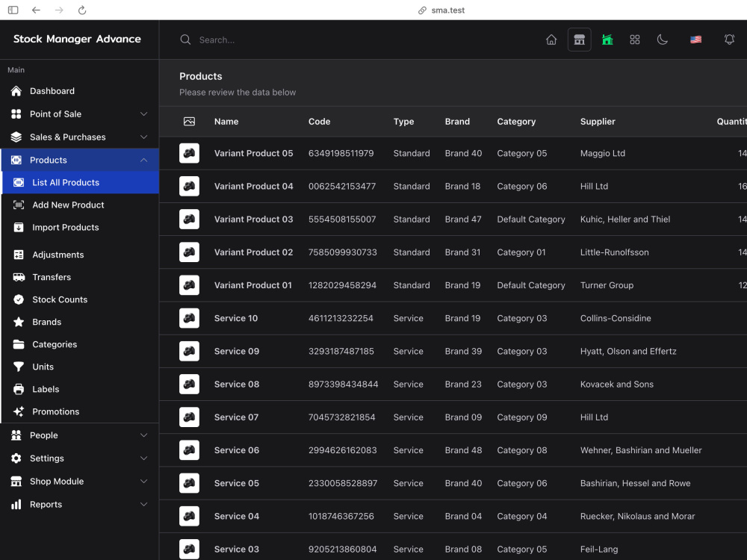
Task: Click Stock Manager Advance logo
Action: 77,39
